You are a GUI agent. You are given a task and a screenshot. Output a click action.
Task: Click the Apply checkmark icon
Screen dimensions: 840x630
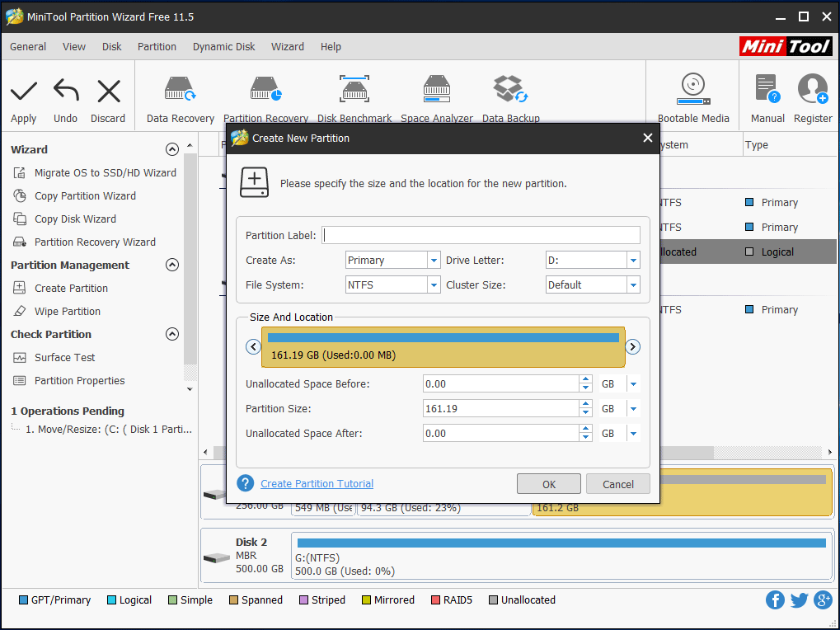coord(24,91)
